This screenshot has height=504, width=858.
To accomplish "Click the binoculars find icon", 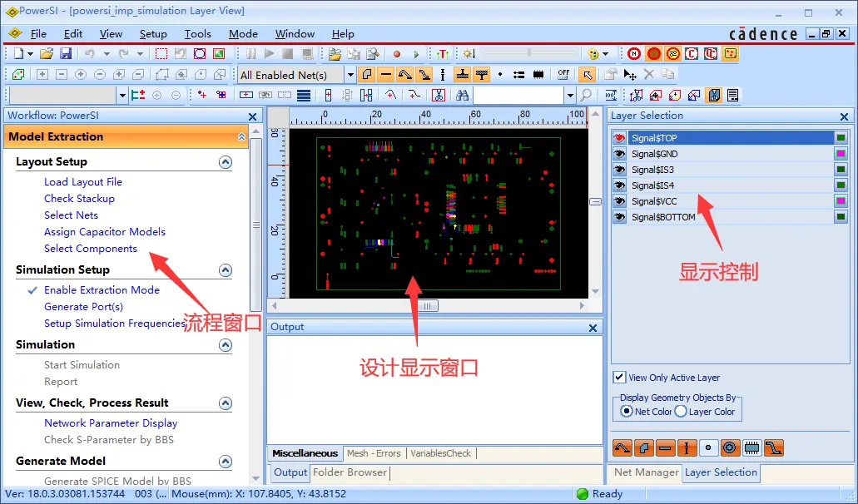I will point(463,95).
